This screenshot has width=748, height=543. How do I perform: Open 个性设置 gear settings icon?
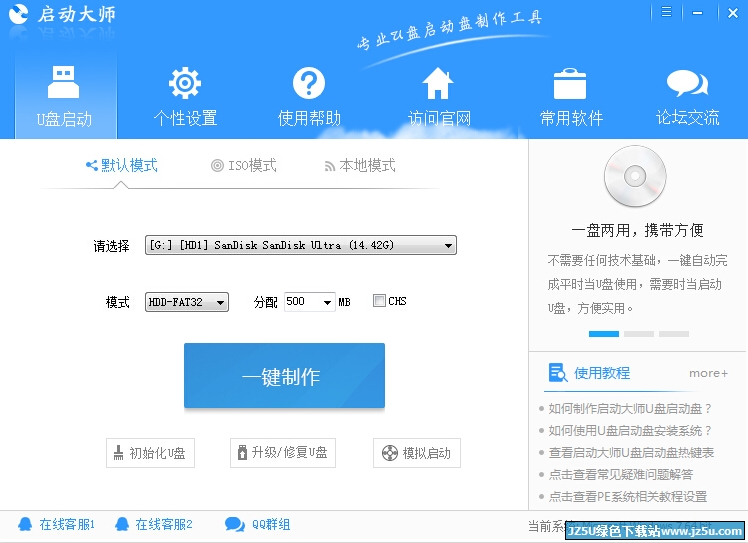coord(184,84)
